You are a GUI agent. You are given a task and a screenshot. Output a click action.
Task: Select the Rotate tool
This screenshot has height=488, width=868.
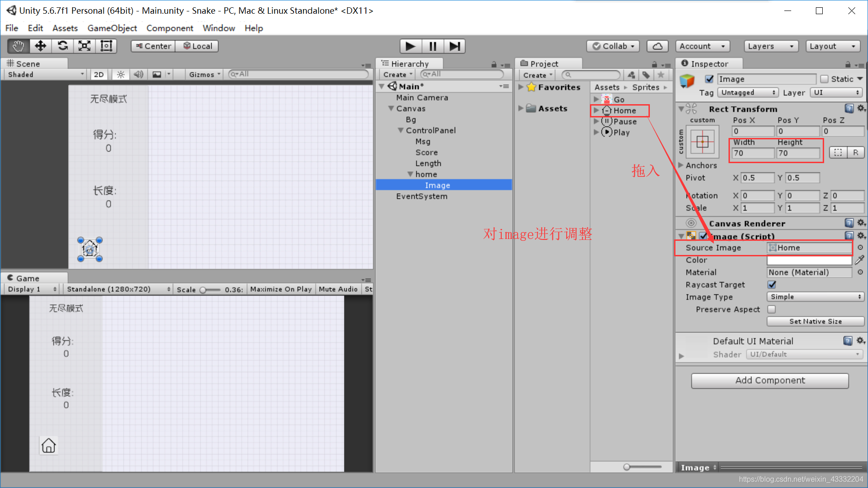click(63, 46)
